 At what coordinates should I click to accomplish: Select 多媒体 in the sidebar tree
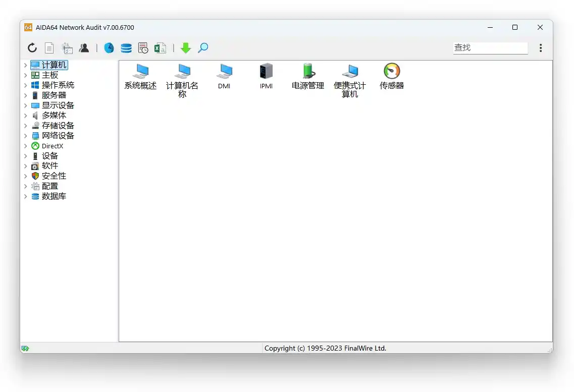click(x=48, y=116)
